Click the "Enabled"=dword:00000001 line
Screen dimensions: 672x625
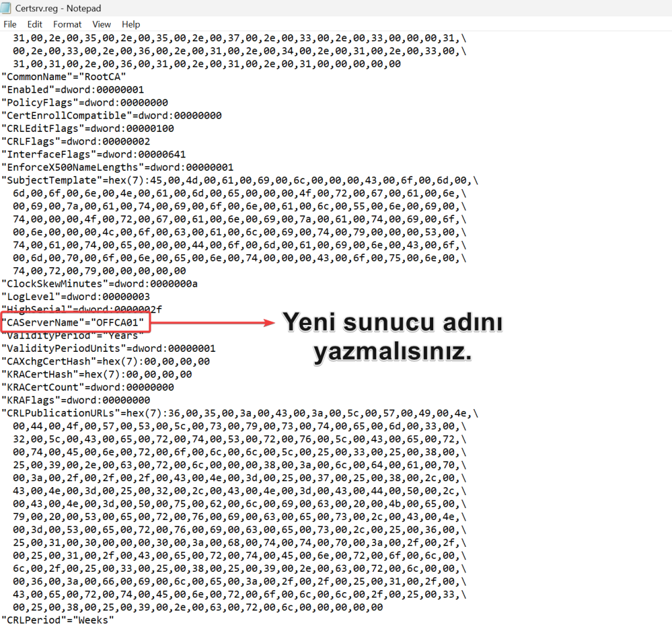pos(72,89)
